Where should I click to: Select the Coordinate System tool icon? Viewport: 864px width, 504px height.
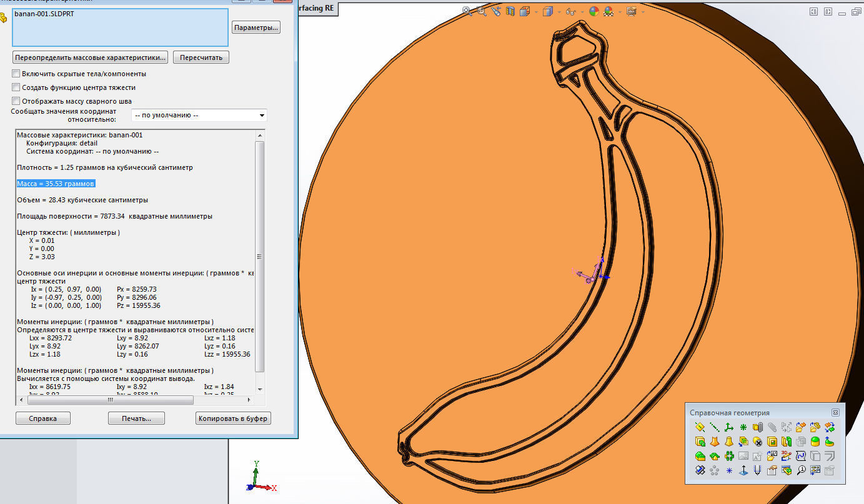tap(729, 427)
